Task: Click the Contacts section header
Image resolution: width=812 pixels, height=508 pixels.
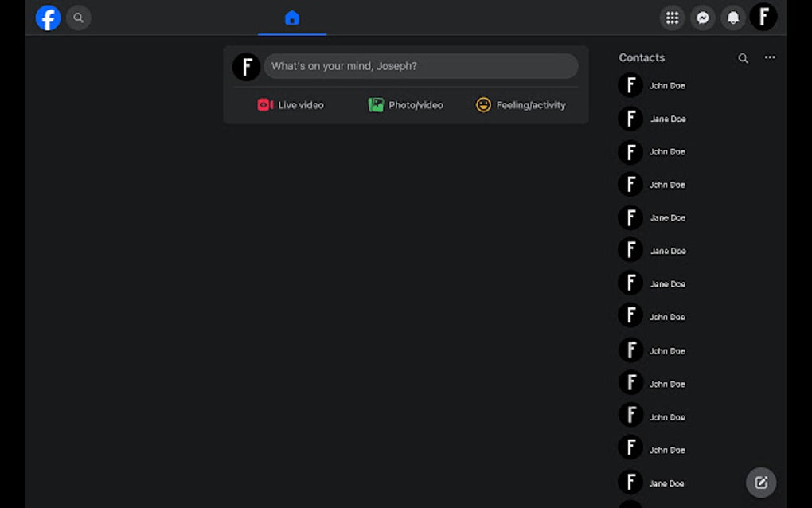Action: (642, 57)
